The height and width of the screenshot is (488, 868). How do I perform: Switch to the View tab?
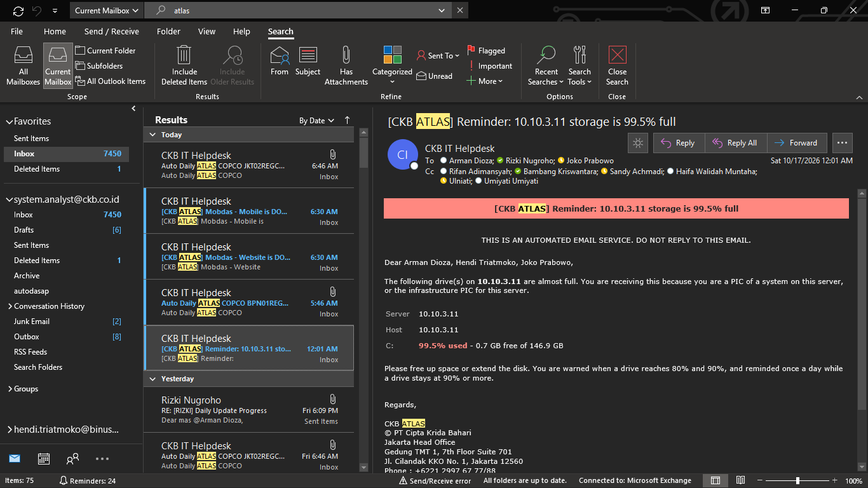click(x=207, y=31)
